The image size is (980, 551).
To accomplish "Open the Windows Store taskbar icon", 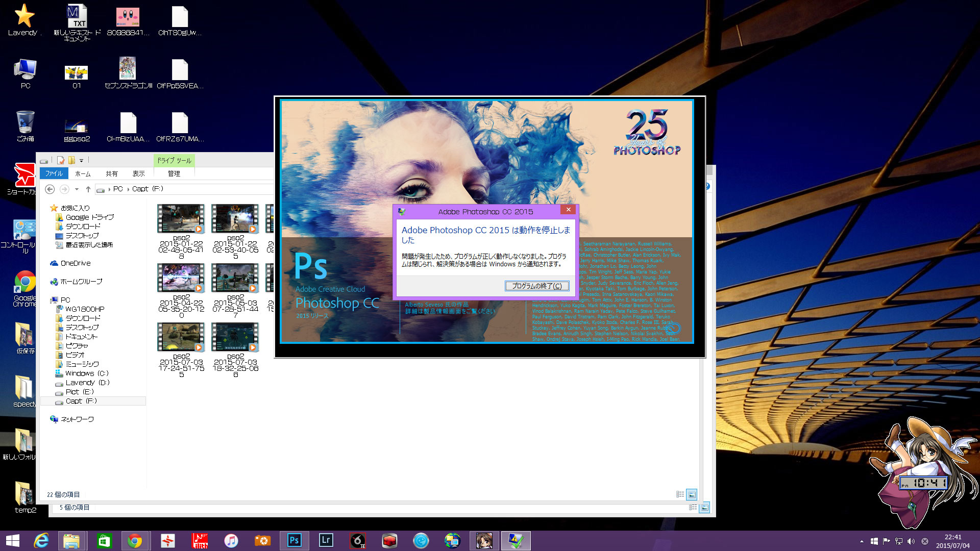I will pos(104,540).
